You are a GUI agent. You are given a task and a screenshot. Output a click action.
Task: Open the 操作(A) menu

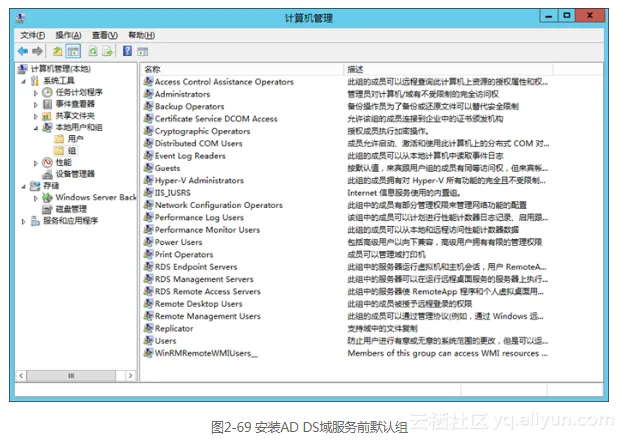point(68,35)
